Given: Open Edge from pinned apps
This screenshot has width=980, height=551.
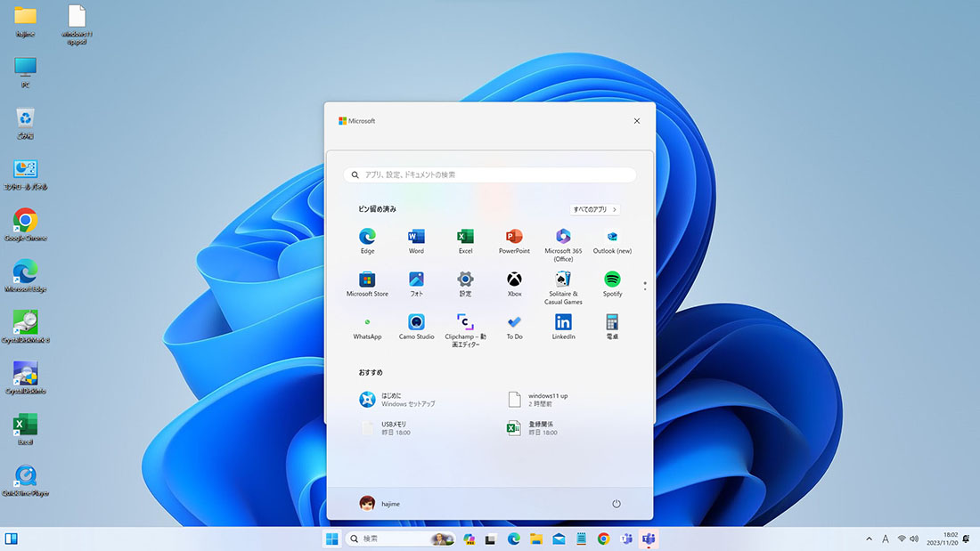Looking at the screenshot, I should pyautogui.click(x=367, y=237).
